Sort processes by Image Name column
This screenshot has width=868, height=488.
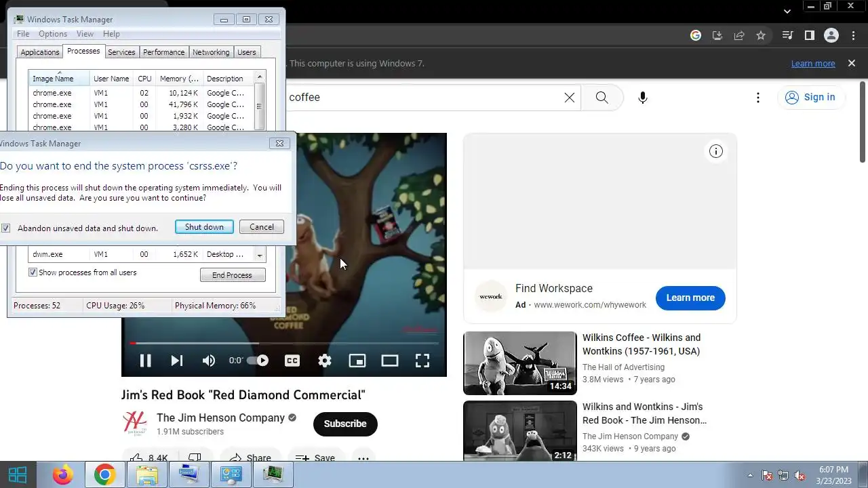point(59,78)
